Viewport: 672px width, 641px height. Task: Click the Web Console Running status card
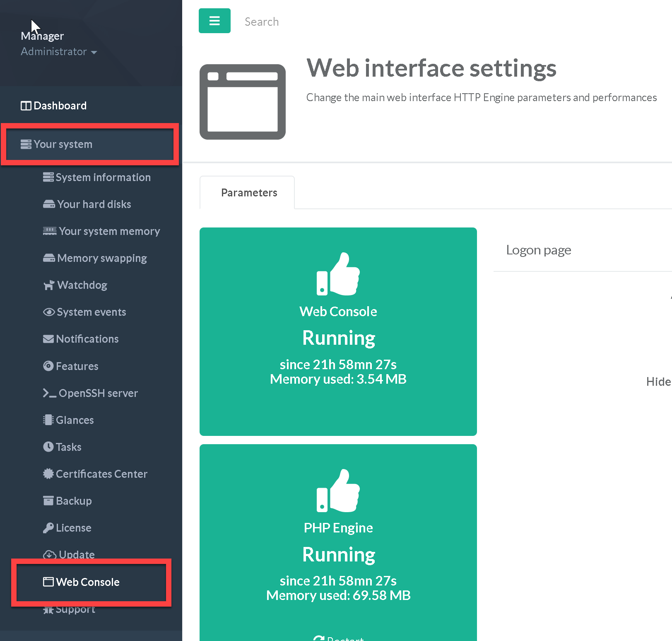point(338,331)
